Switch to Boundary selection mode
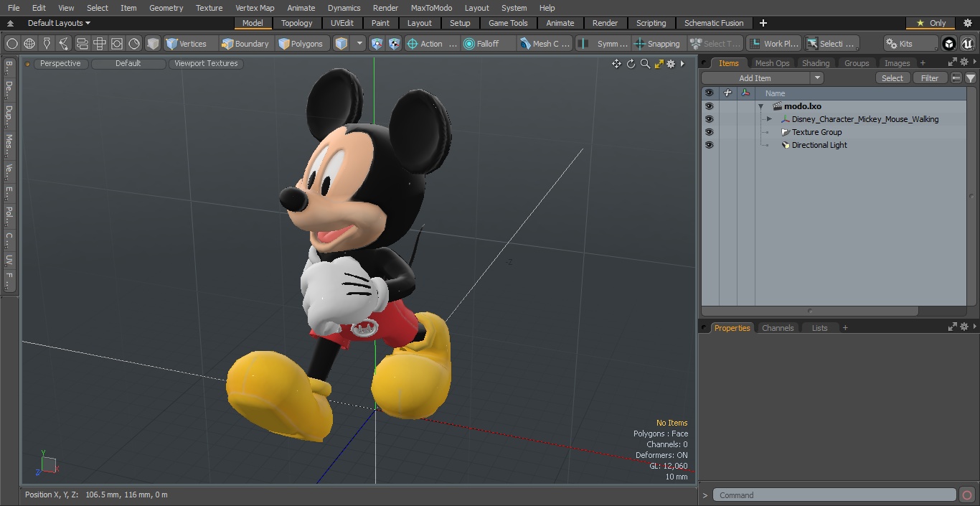 pyautogui.click(x=245, y=44)
